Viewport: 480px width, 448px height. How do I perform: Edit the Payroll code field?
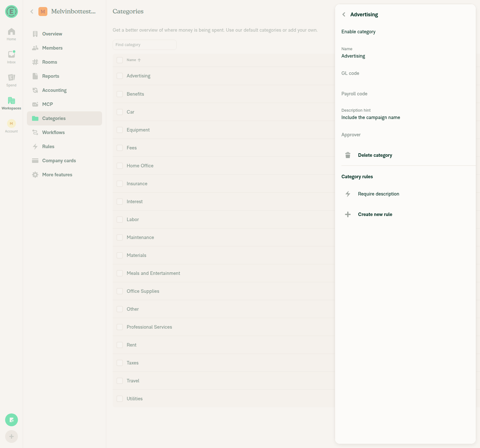click(x=405, y=94)
